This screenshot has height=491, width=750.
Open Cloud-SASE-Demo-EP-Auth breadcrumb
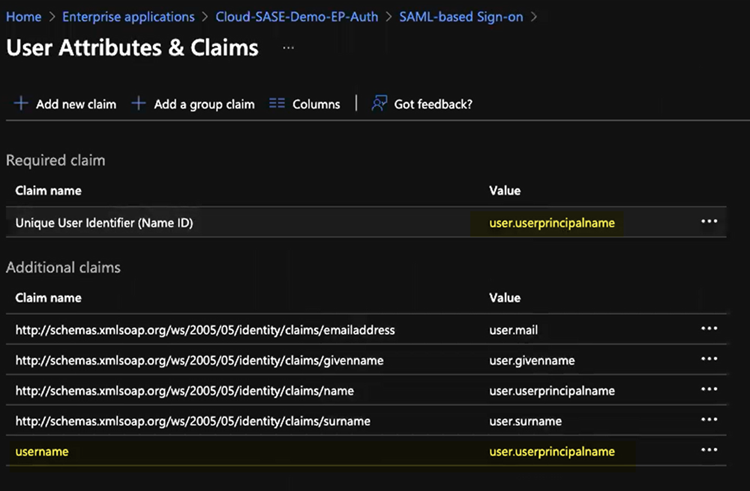pos(297,17)
